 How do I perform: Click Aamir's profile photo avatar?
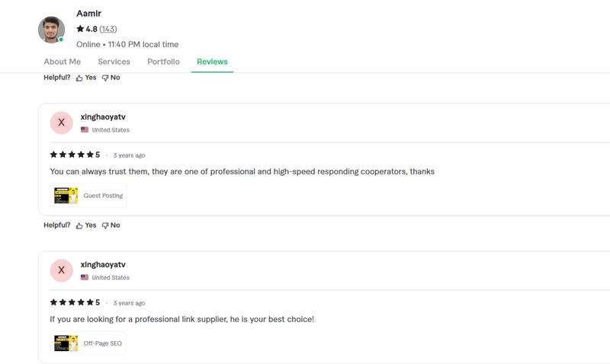click(x=51, y=30)
